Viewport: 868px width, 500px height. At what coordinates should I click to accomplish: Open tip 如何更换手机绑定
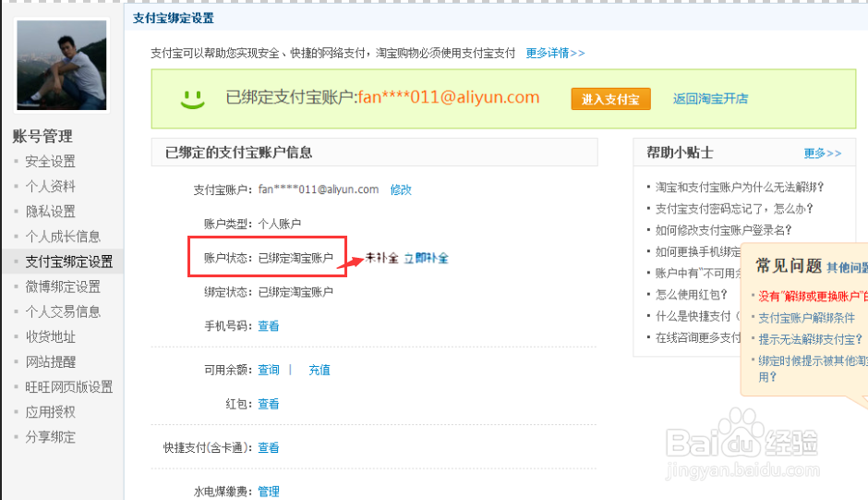tap(698, 251)
